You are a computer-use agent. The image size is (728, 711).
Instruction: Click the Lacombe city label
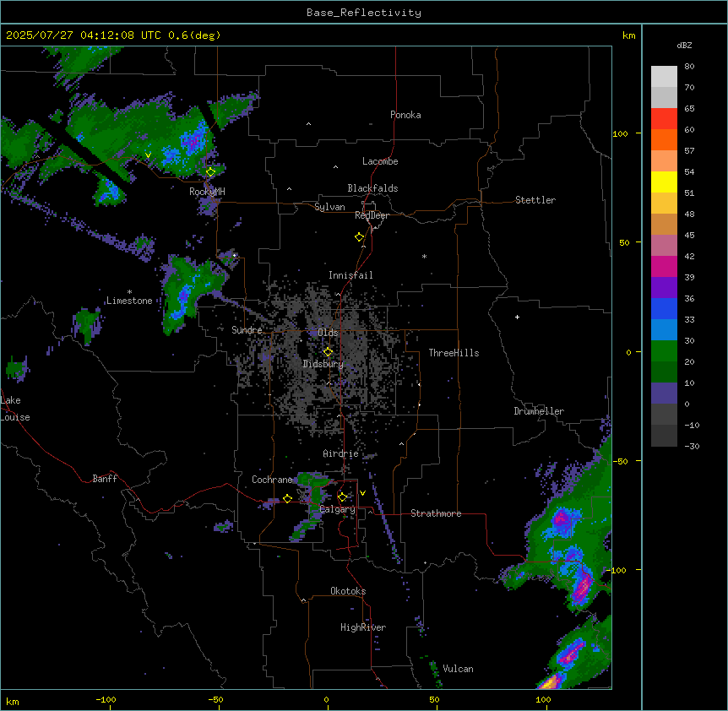(380, 161)
